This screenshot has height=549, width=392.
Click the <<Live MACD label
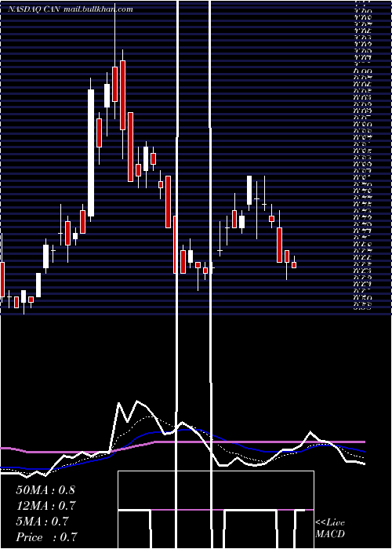[330, 529]
